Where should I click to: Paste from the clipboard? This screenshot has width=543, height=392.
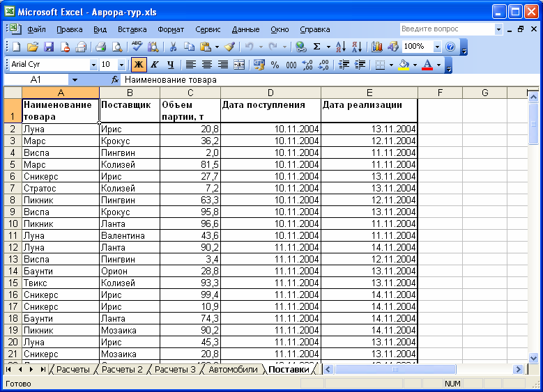pos(206,47)
